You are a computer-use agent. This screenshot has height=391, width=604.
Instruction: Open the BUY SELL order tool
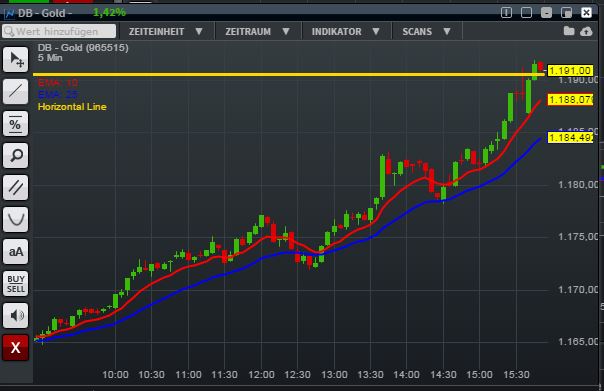[x=15, y=284]
